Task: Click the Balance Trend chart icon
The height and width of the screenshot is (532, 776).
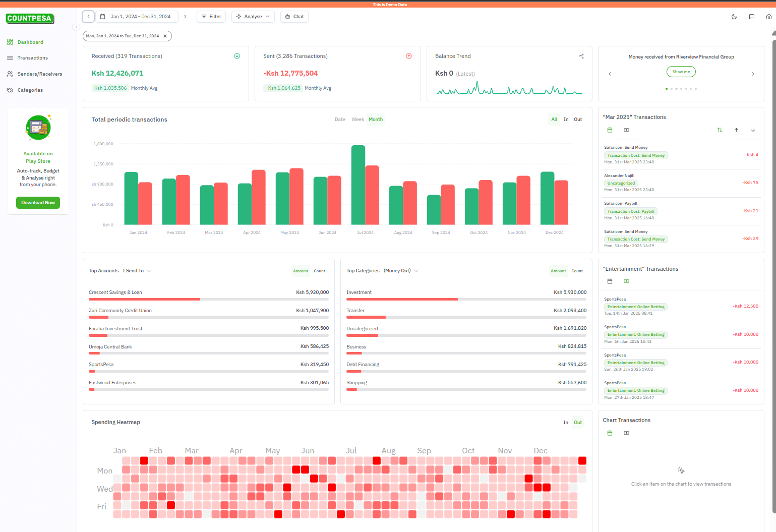Action: [581, 56]
